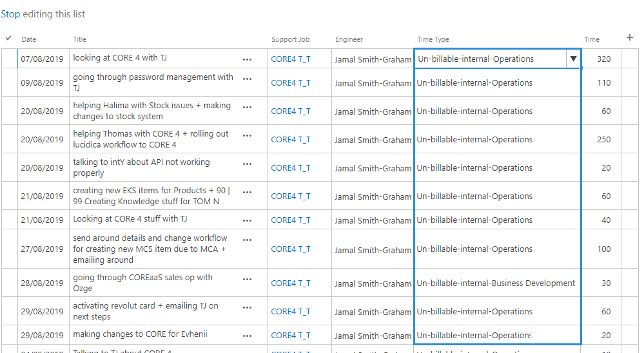Open ellipsis menu for 'going through COREaaS sales op'
This screenshot has height=353, width=644.
pyautogui.click(x=248, y=279)
